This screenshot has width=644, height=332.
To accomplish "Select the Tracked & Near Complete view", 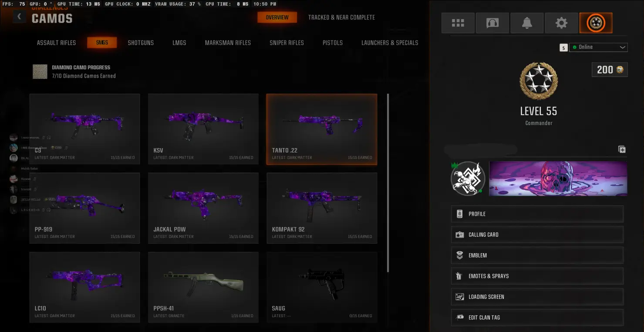I will pyautogui.click(x=341, y=17).
